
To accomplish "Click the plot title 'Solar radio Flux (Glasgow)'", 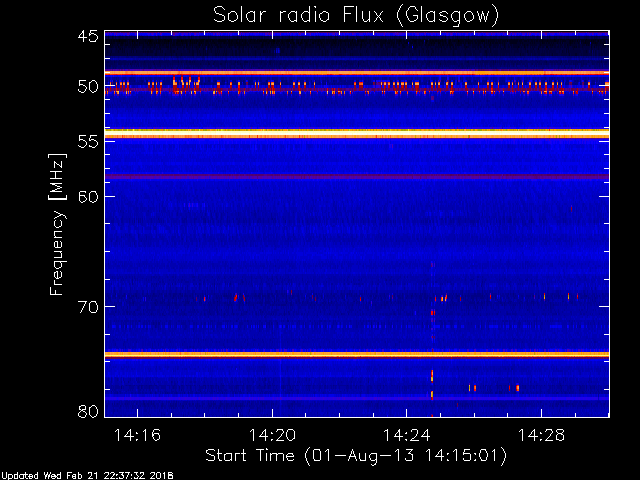I will 356,16.
